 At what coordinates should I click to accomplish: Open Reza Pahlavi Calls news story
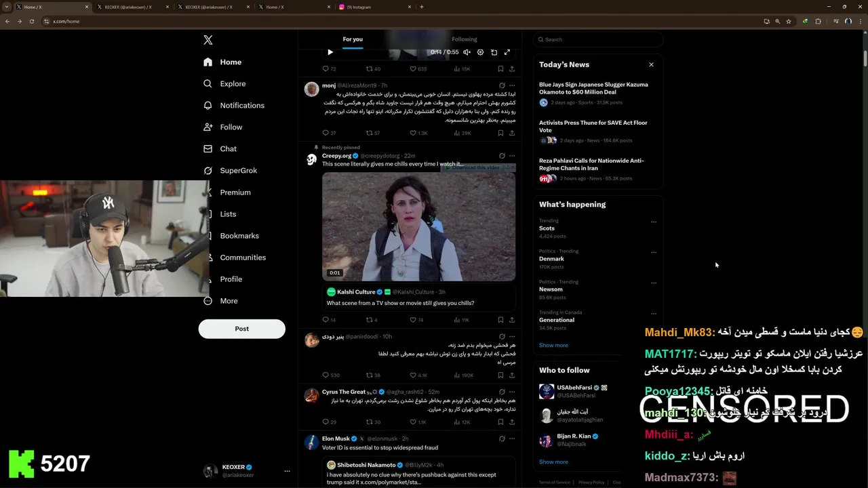point(597,169)
